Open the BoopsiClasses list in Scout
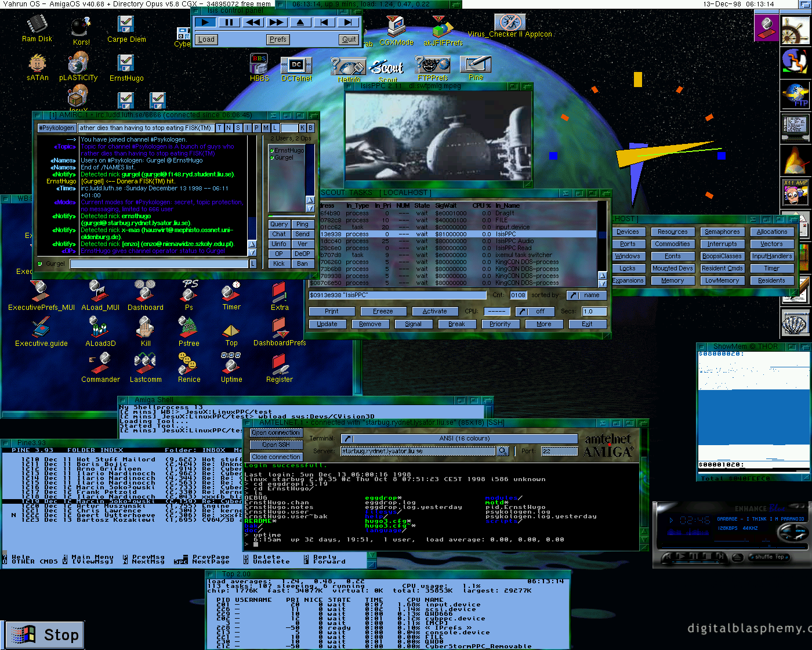This screenshot has width=812, height=650. pyautogui.click(x=722, y=257)
